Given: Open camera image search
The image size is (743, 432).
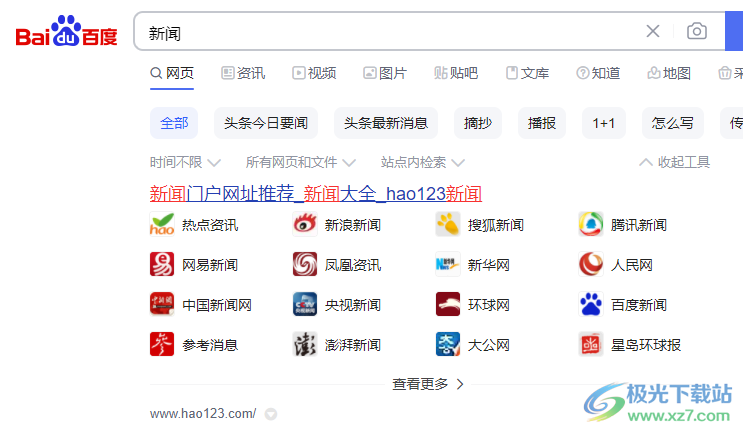Looking at the screenshot, I should click(x=697, y=31).
